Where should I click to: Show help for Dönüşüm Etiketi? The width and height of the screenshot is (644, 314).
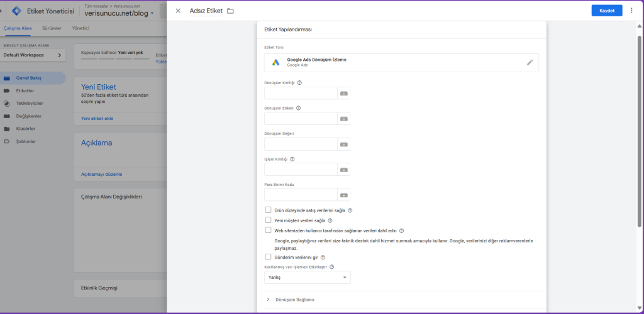pos(298,108)
